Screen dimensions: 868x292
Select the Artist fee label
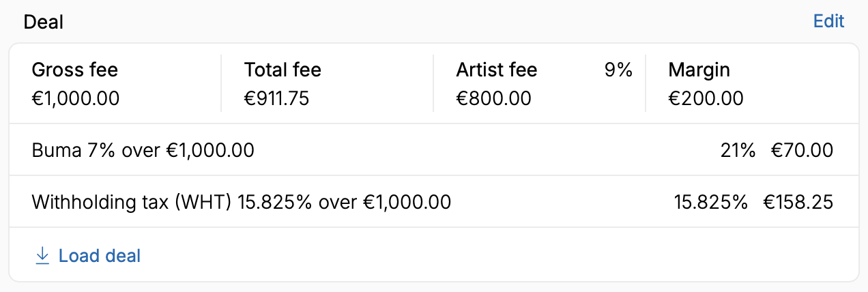coord(497,70)
